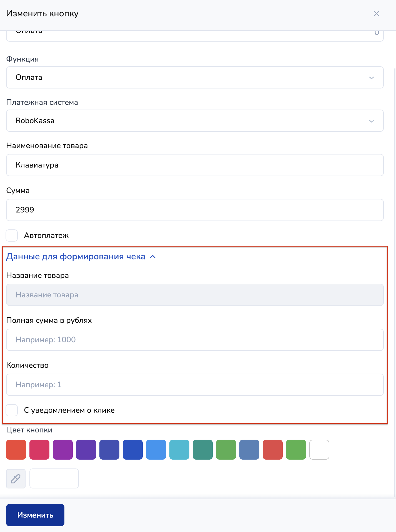This screenshot has width=396, height=532.
Task: Click the custom color hex input box
Action: [54, 478]
